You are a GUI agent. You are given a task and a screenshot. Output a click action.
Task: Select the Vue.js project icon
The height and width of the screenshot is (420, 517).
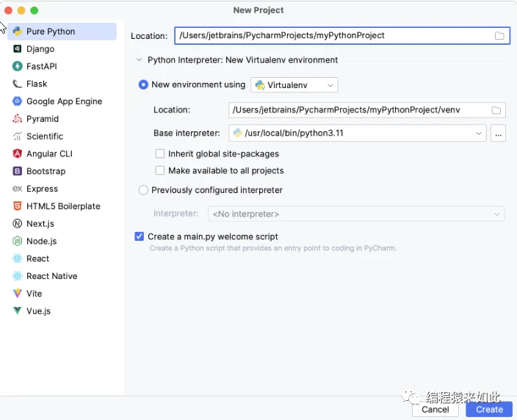pos(18,311)
